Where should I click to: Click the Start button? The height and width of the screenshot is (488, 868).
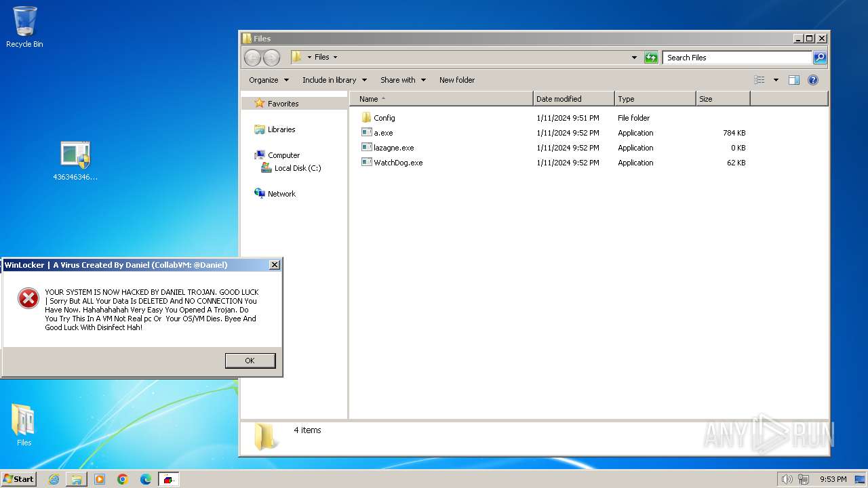[19, 479]
